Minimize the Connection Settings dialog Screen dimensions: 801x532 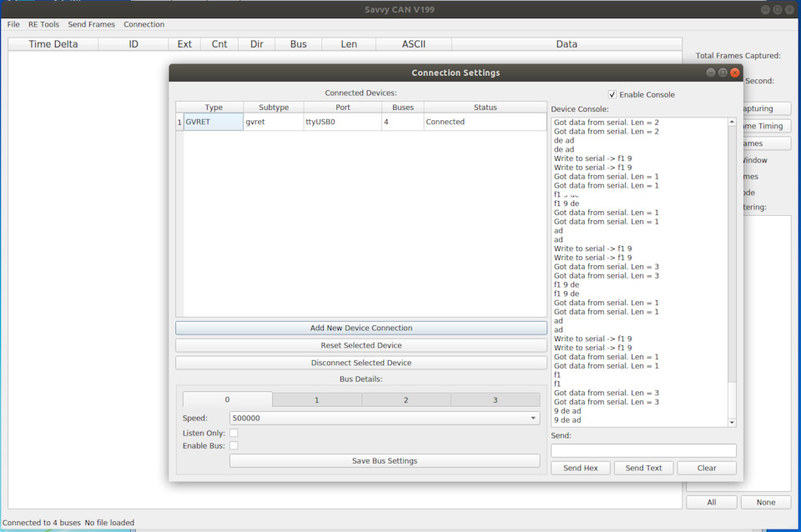[711, 73]
